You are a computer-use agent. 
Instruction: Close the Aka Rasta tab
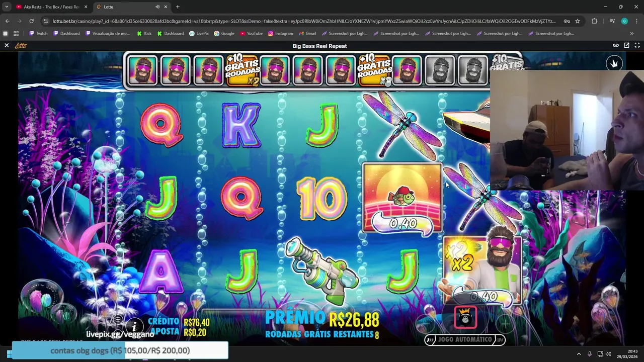[x=86, y=7]
